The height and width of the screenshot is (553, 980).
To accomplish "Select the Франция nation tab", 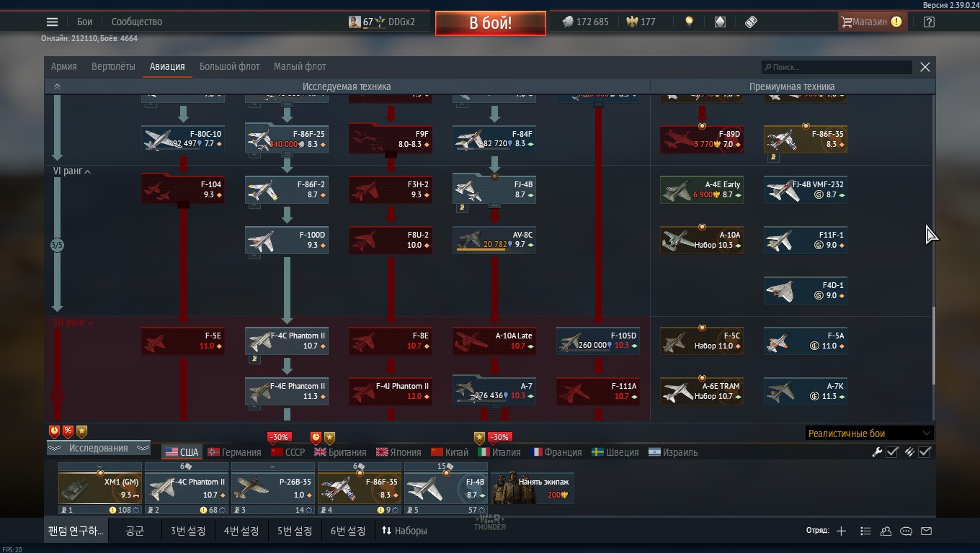I will tap(556, 452).
